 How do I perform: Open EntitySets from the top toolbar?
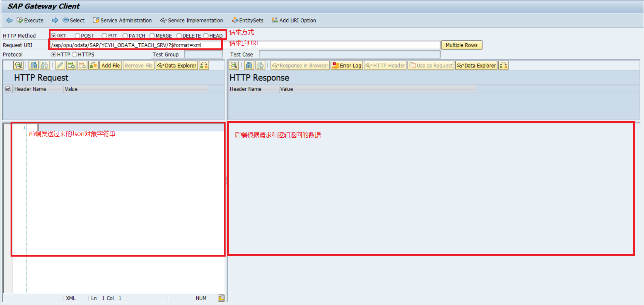point(247,20)
